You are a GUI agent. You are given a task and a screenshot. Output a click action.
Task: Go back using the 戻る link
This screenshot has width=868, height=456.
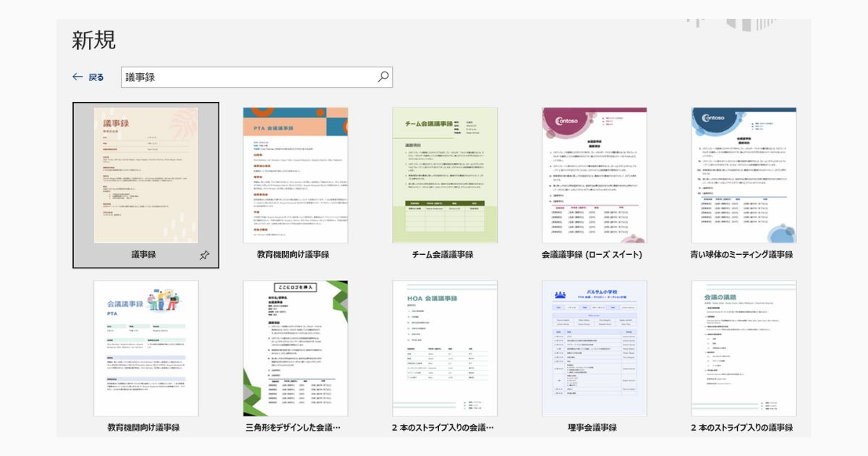(96, 77)
